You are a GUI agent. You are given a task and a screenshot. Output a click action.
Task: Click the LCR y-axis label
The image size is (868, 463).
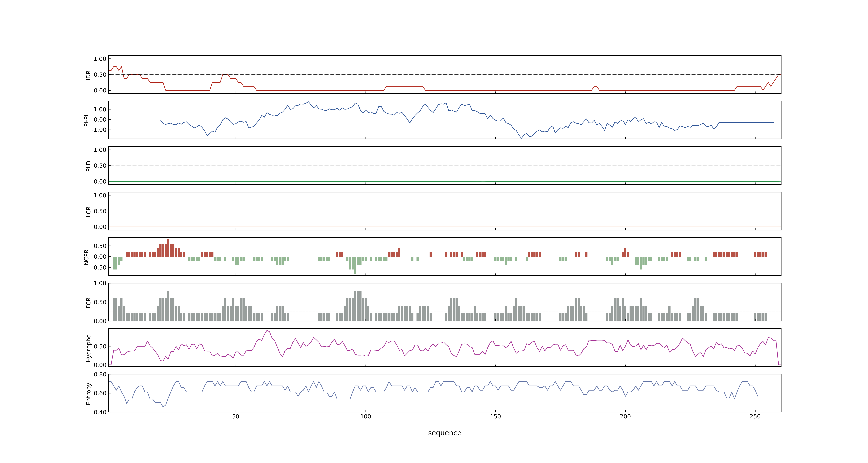(88, 211)
